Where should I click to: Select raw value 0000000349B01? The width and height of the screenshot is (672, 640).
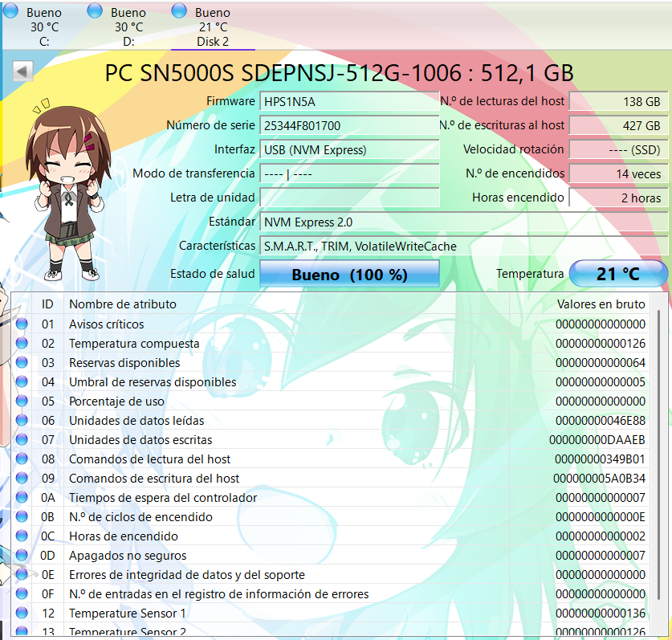pos(600,459)
